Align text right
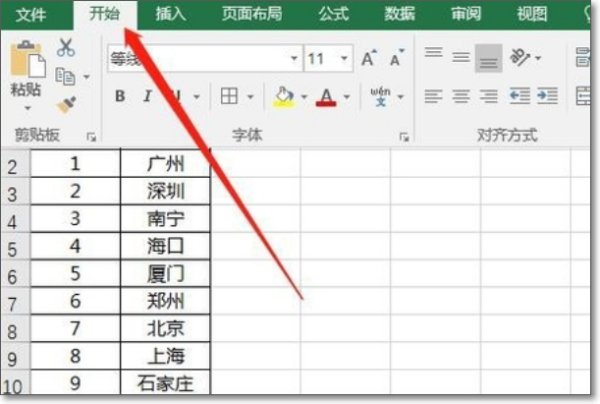 [489, 96]
